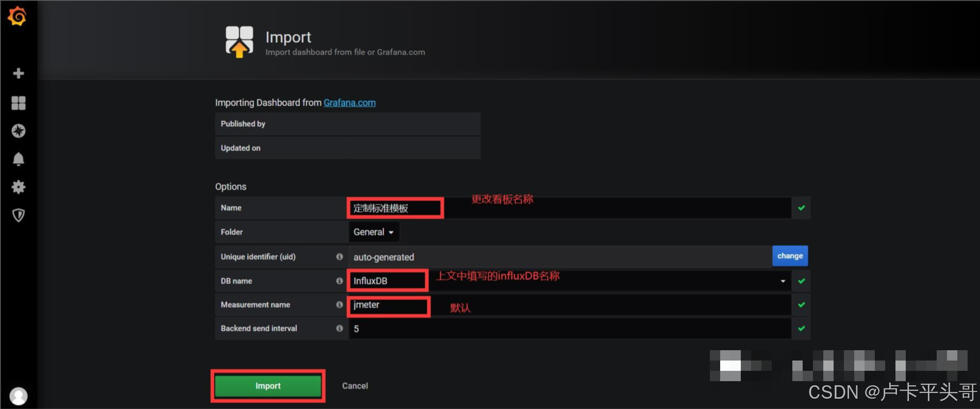Click the green checkmark beside Name field
The width and height of the screenshot is (980, 409).
pyautogui.click(x=801, y=208)
